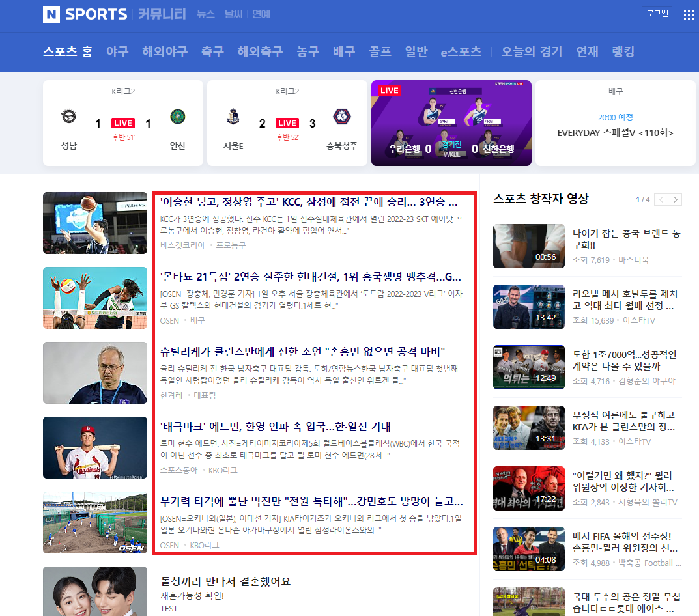Viewport: 699px width, 616px height.
Task: Open 나이키 잡는 중국 브랜드 농구화 title
Action: (x=626, y=239)
